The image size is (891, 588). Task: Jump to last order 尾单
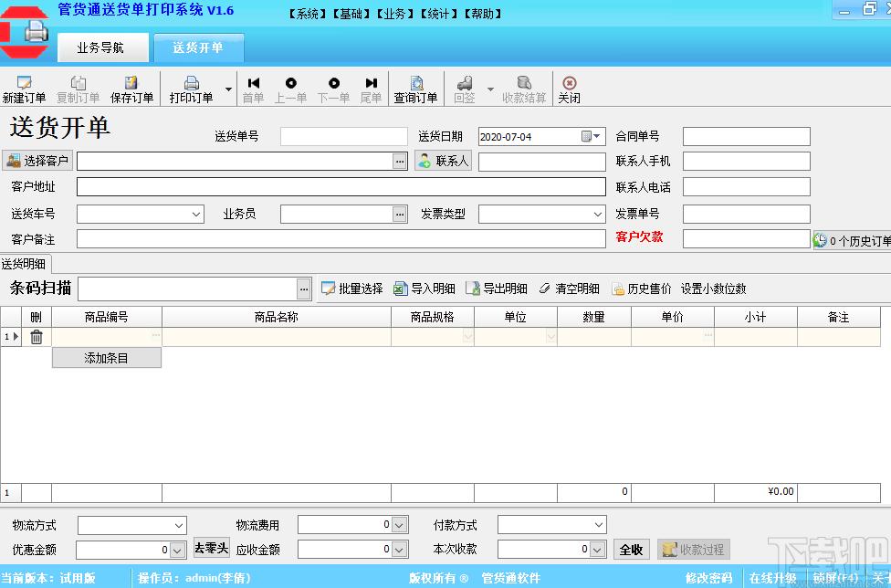(x=371, y=89)
